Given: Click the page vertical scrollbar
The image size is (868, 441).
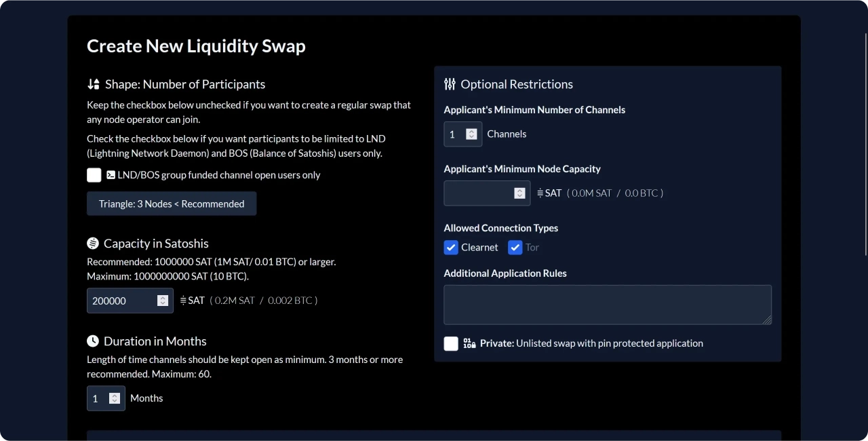Looking at the screenshot, I should tap(865, 136).
